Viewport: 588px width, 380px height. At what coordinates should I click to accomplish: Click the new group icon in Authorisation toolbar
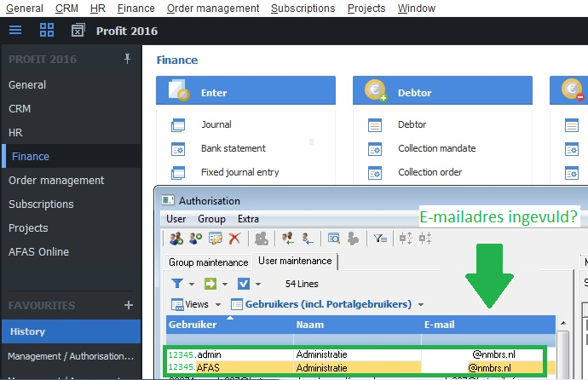(176, 239)
